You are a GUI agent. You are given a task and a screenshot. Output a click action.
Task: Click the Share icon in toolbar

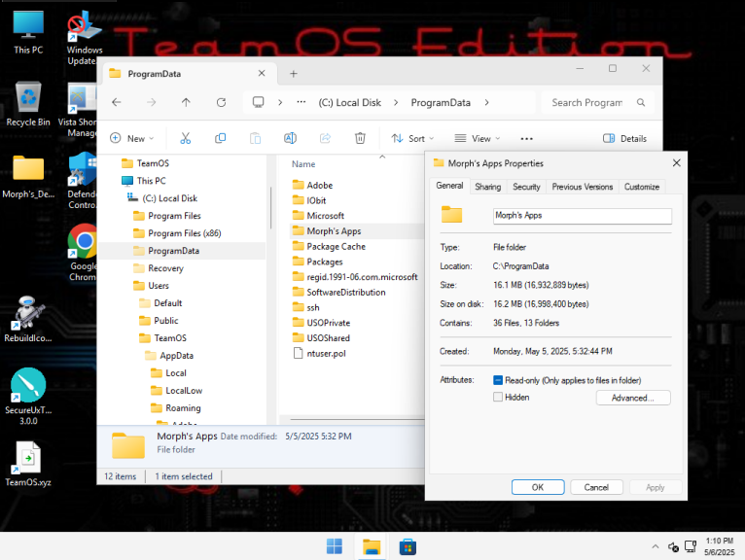click(x=325, y=138)
